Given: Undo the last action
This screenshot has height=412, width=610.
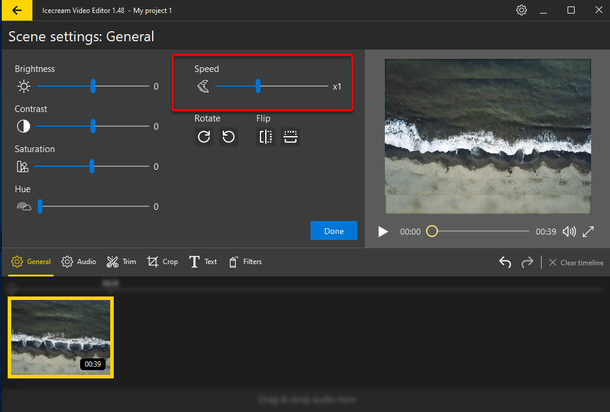Looking at the screenshot, I should pyautogui.click(x=505, y=262).
